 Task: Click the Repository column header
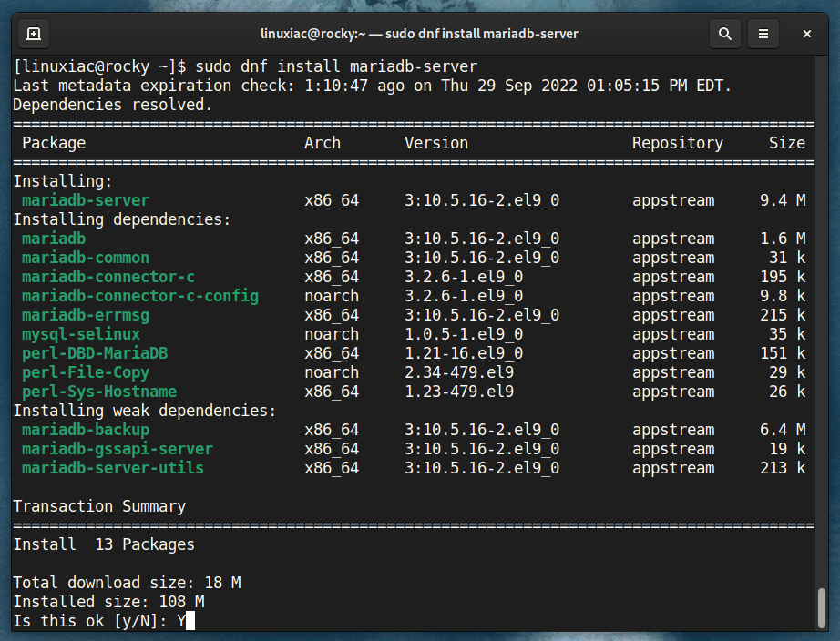678,143
